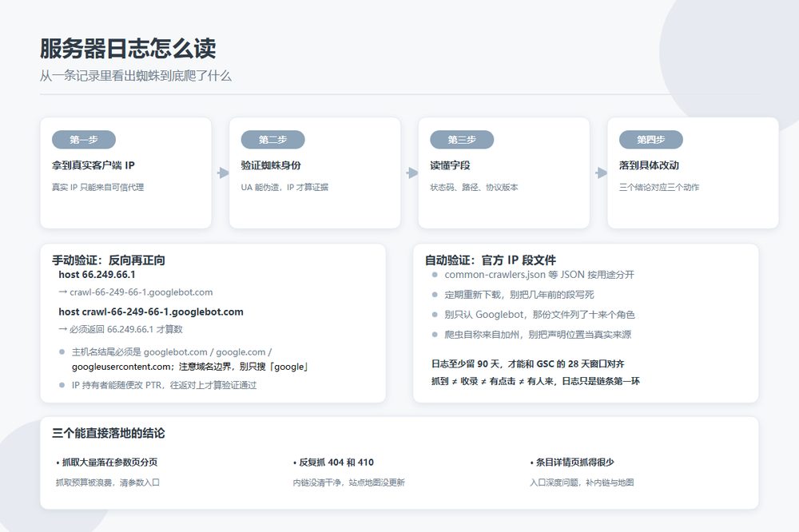Image resolution: width=799 pixels, height=532 pixels.
Task: Select the title 服务器日志怎么读
Action: pos(128,49)
